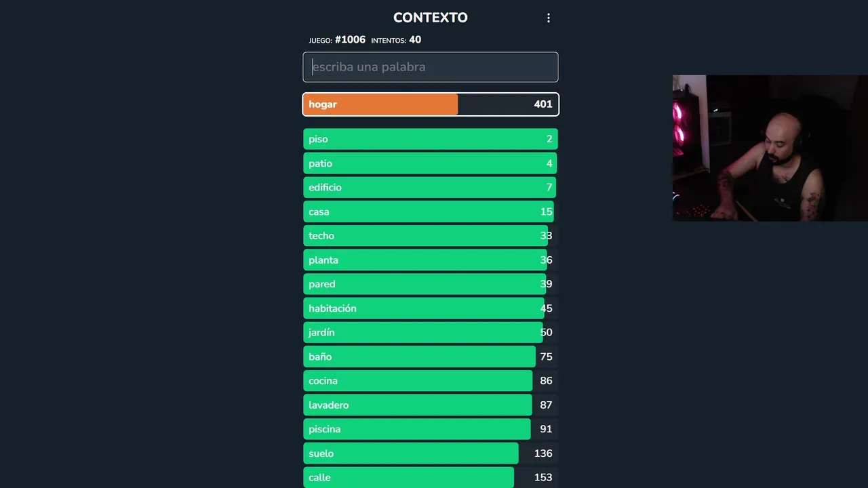Viewport: 868px width, 488px height.
Task: Click the 'suelo' guess row
Action: 430,453
